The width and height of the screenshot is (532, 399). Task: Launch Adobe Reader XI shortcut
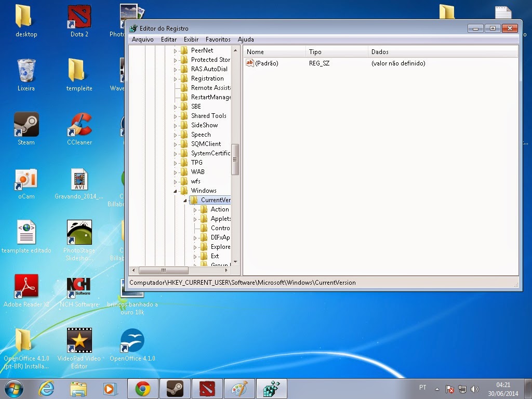click(x=26, y=291)
